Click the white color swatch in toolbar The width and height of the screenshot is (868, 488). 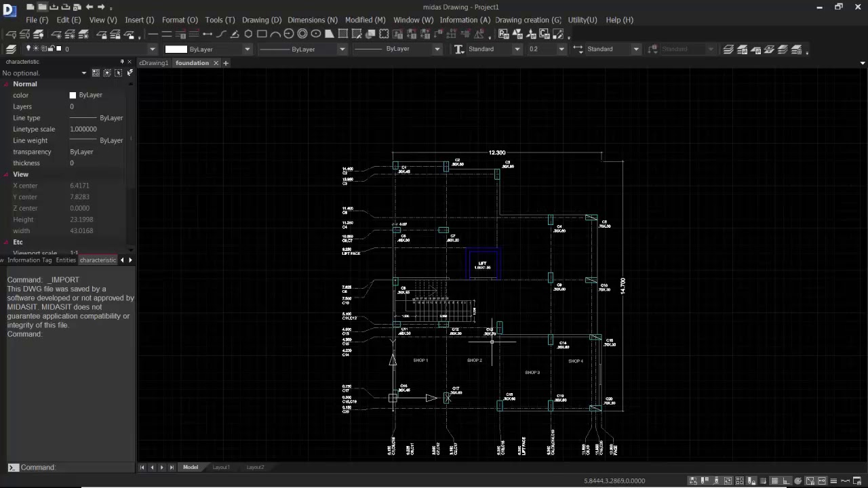coord(176,49)
